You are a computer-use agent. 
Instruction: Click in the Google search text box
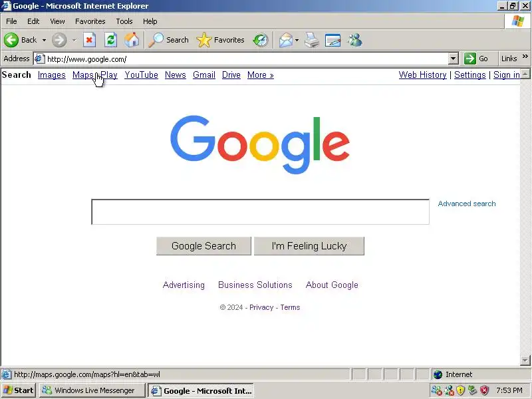click(x=260, y=211)
